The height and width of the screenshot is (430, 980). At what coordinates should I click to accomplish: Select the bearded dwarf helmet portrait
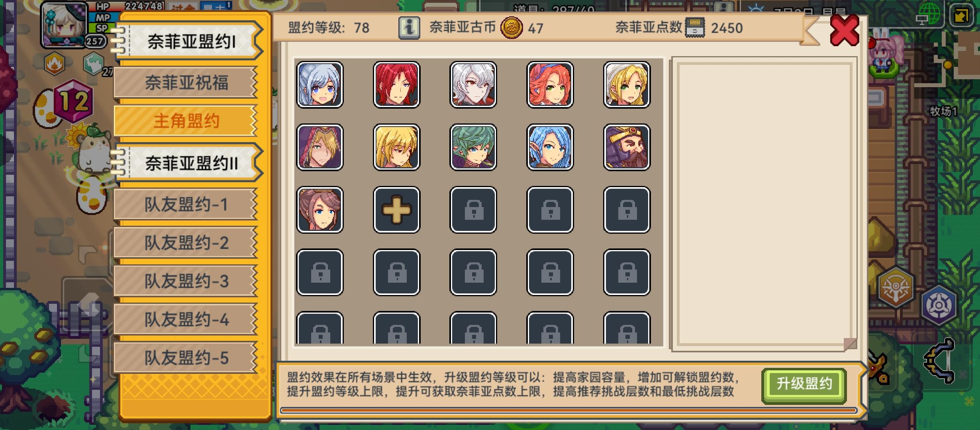(627, 147)
